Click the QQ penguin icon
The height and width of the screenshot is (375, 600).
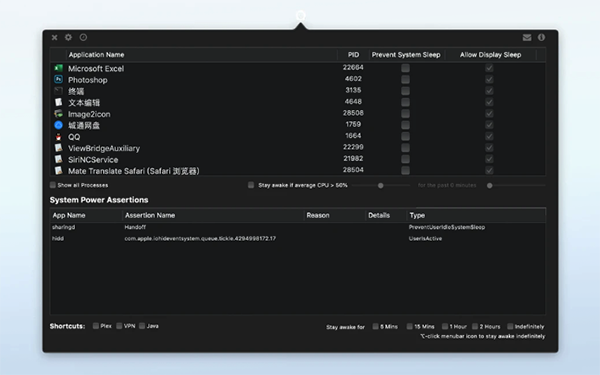click(x=58, y=137)
